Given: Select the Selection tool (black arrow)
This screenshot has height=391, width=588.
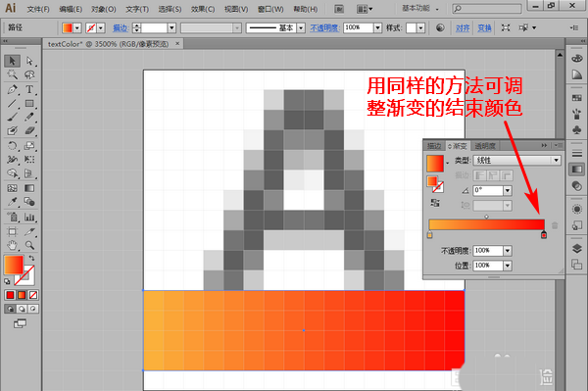Looking at the screenshot, I should pos(12,61).
